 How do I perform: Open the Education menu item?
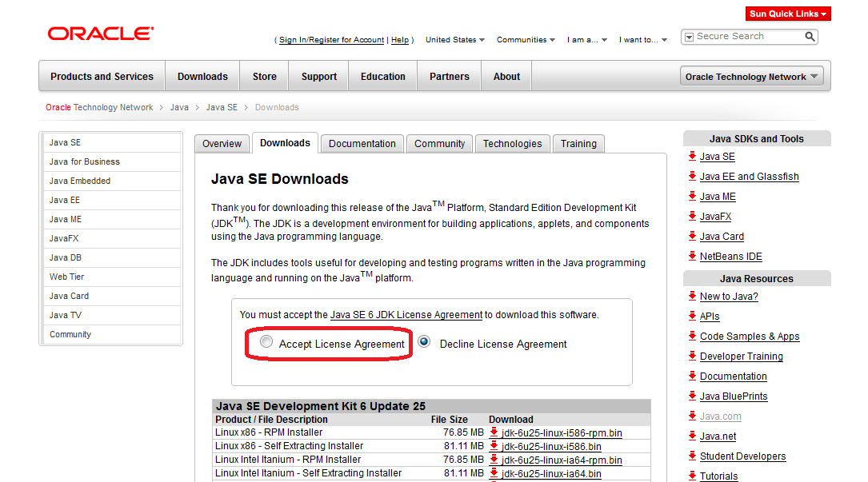383,77
